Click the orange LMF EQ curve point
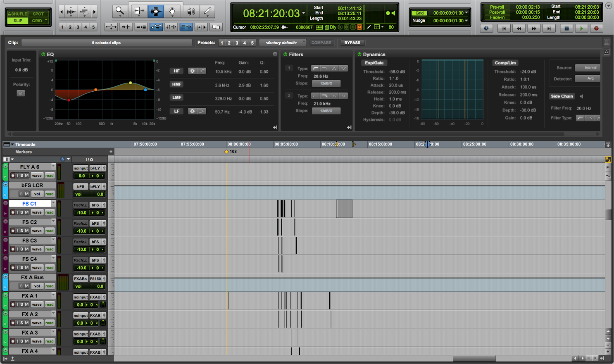Viewport: 614px width, 364px height. click(96, 90)
